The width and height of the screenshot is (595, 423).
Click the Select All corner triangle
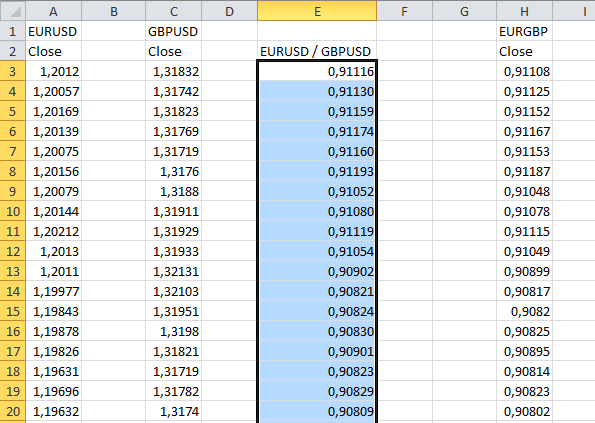pos(13,11)
